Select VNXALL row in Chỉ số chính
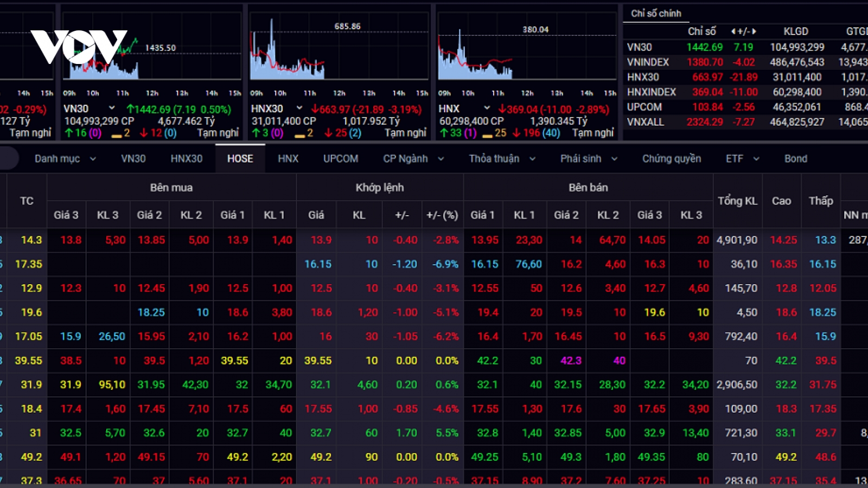 click(745, 122)
